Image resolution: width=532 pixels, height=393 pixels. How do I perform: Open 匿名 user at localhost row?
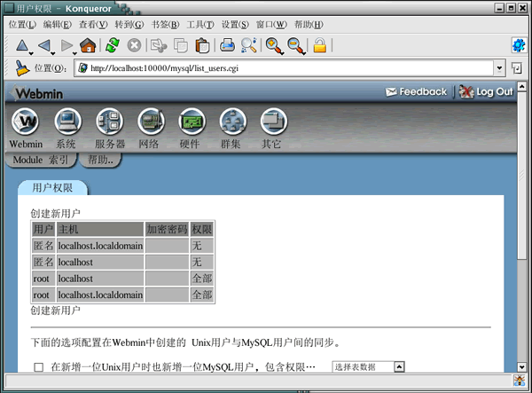(x=43, y=262)
